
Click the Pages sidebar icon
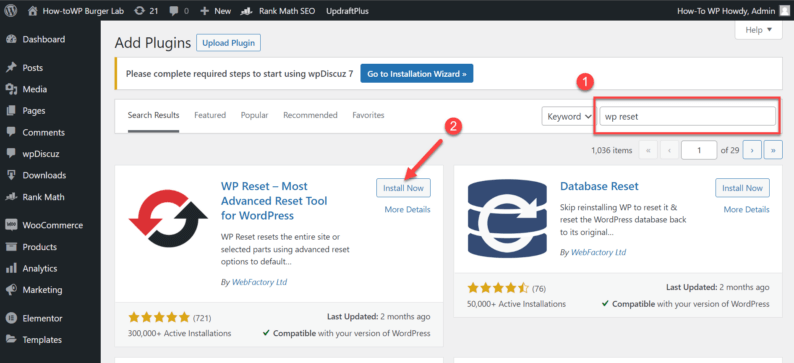coord(11,111)
